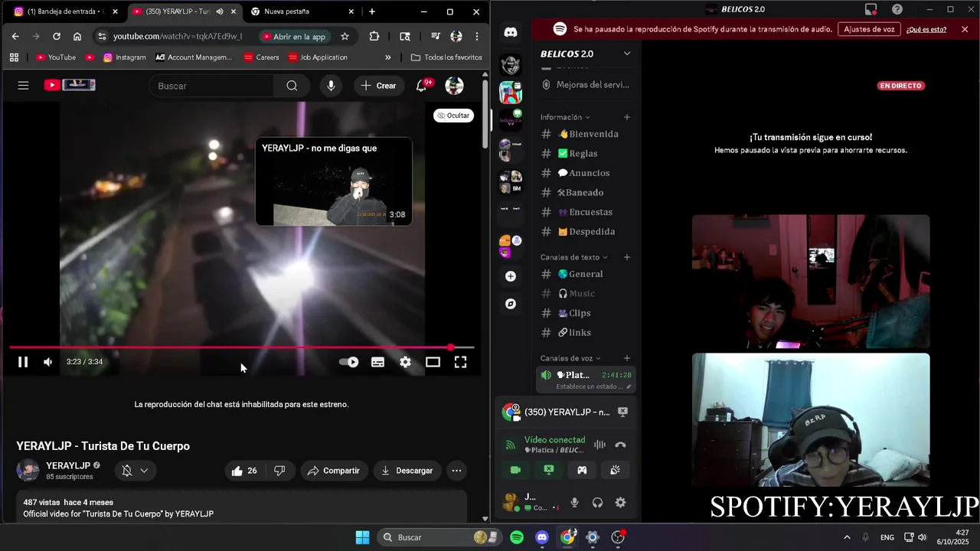Open Discord user settings gear
The image size is (980, 551).
click(620, 503)
